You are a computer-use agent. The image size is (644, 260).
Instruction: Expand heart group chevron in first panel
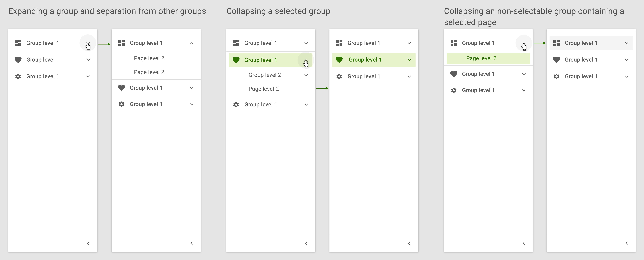pos(88,60)
